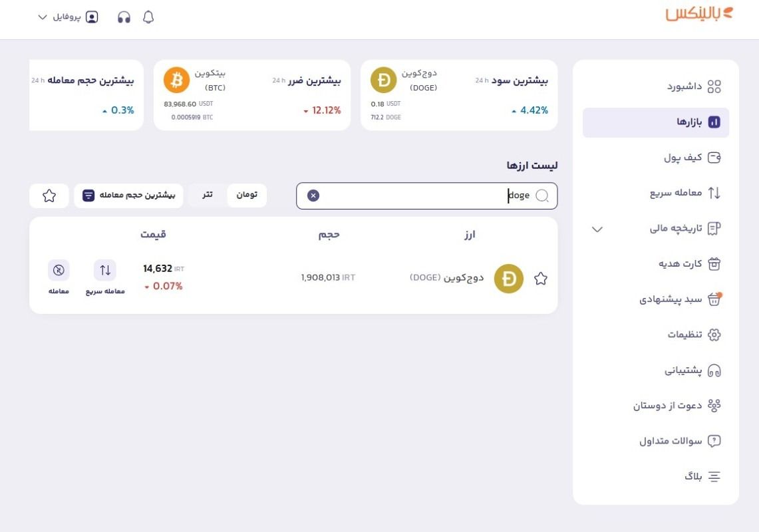Toggle the favorites star filter button

click(49, 196)
